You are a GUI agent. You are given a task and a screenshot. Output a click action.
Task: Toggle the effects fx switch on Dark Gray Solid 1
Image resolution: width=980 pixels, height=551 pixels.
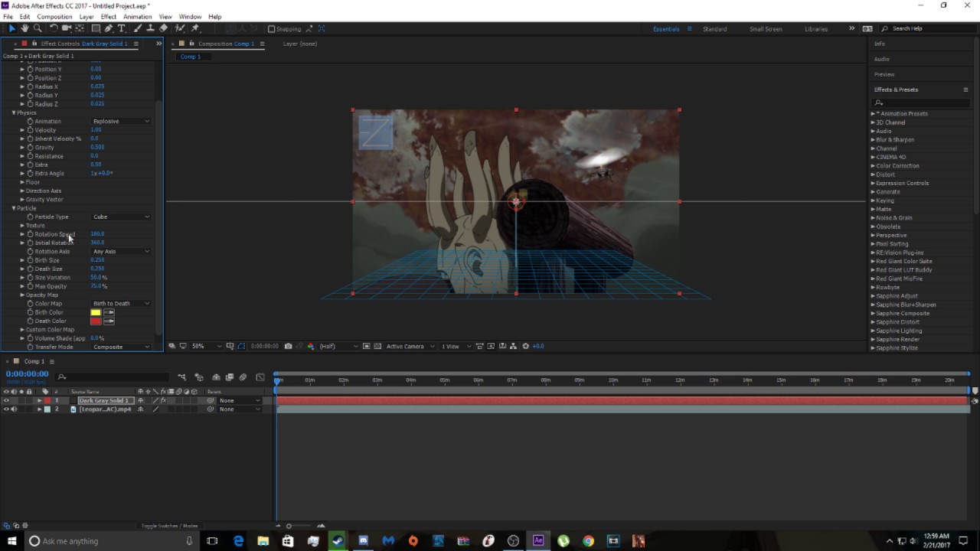162,400
